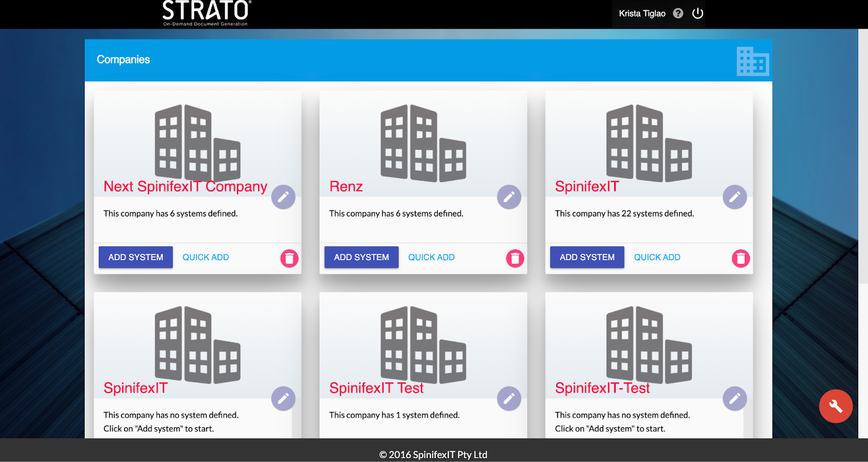Quick add to Next SpinifexIT Company

206,257
